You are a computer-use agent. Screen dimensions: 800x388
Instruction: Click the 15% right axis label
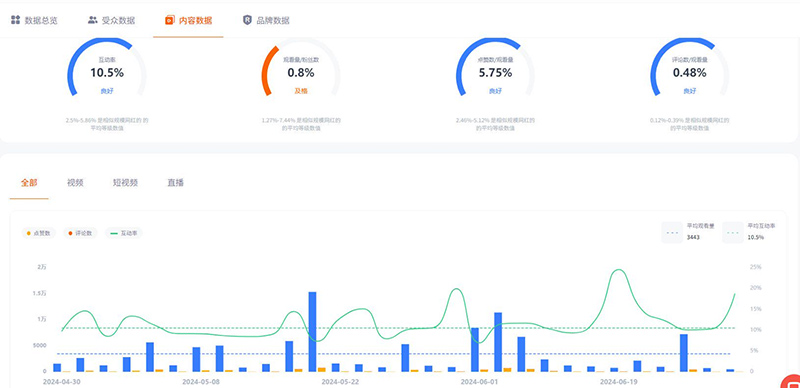(756, 309)
